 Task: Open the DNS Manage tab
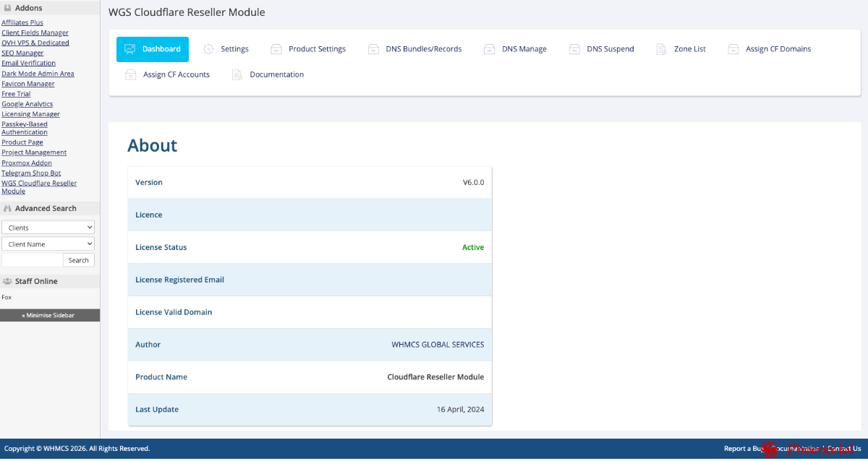[x=524, y=49]
